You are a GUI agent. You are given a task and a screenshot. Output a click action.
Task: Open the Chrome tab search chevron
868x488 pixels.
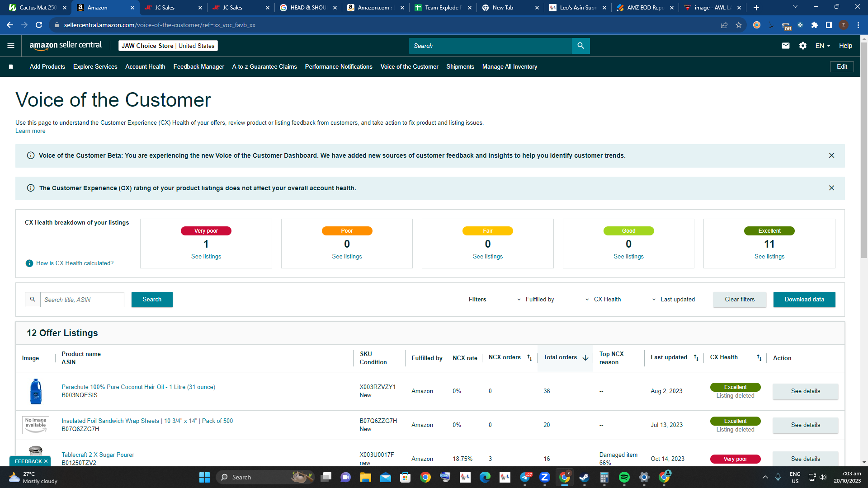(795, 7)
